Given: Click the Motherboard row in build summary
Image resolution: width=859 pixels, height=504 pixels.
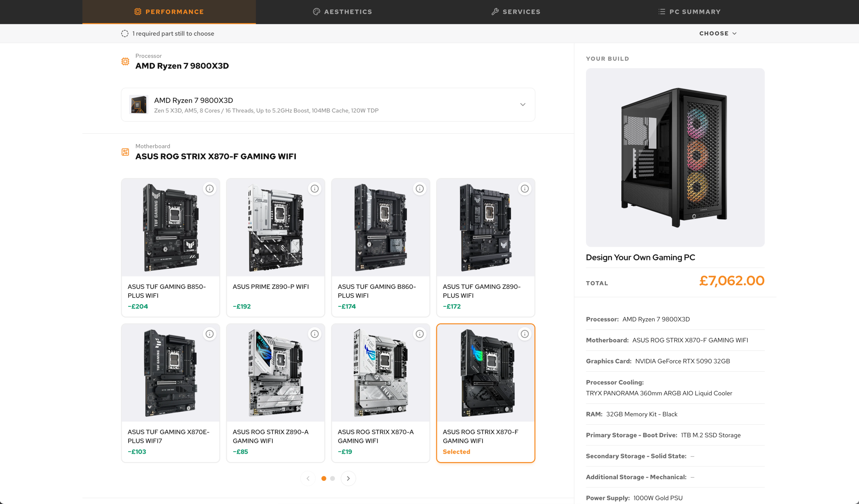Looking at the screenshot, I should point(675,340).
